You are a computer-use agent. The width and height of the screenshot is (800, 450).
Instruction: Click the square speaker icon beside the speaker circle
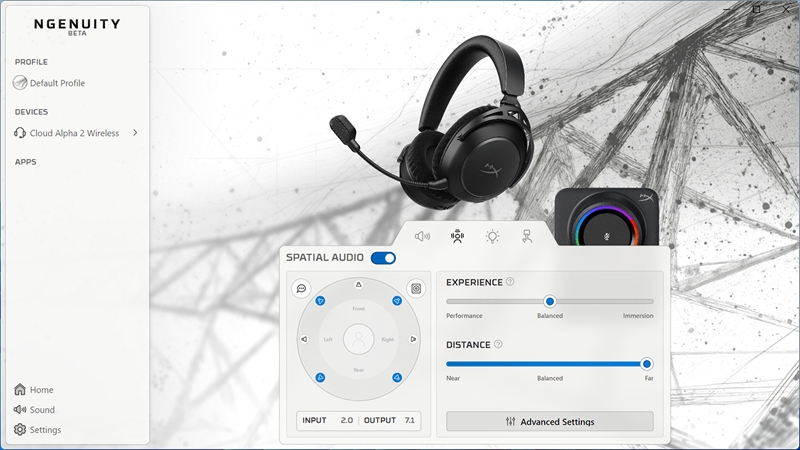[x=416, y=288]
